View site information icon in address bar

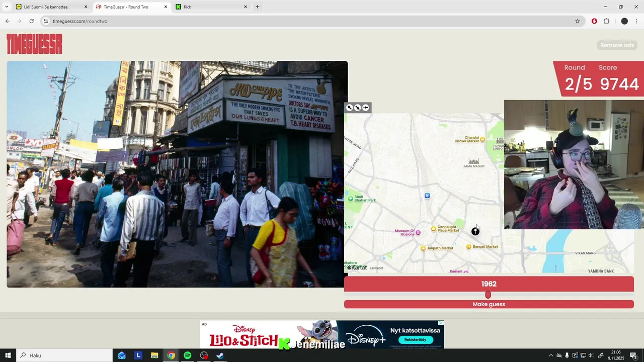(46, 21)
